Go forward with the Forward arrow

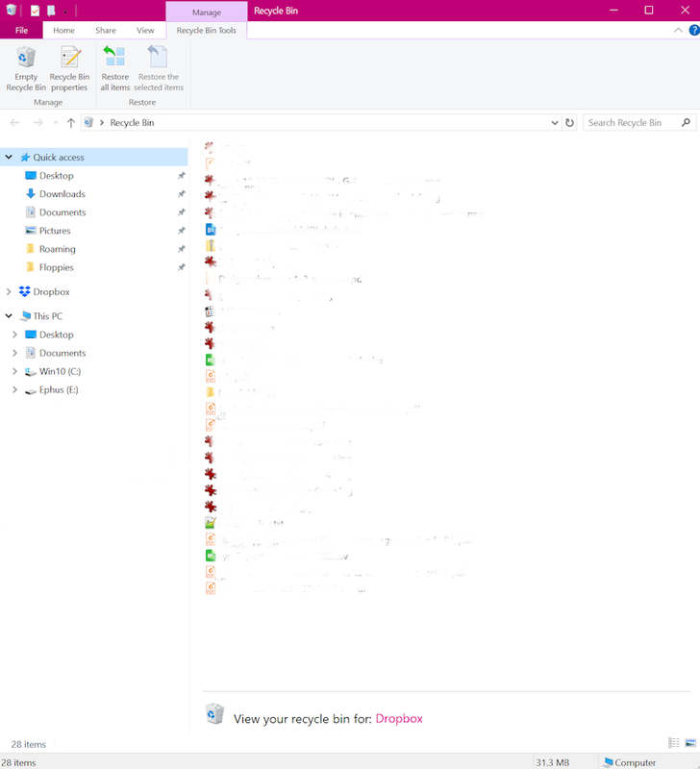(x=37, y=123)
